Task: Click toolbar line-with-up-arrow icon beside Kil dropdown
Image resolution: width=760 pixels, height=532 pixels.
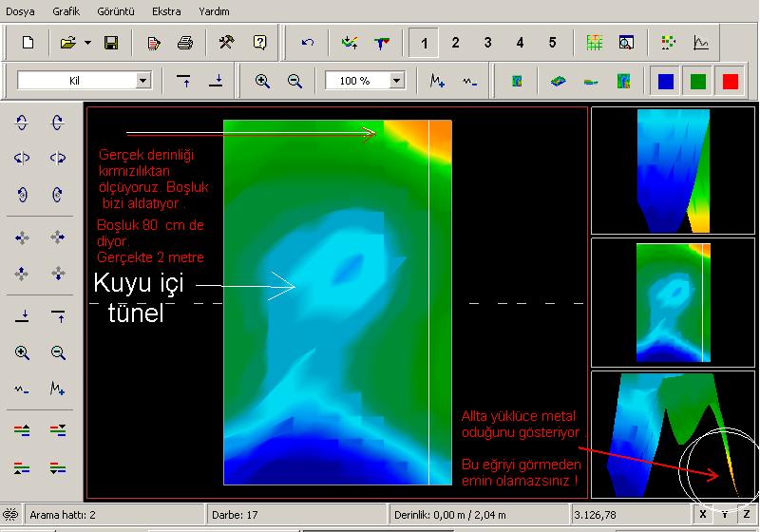Action: point(183,81)
